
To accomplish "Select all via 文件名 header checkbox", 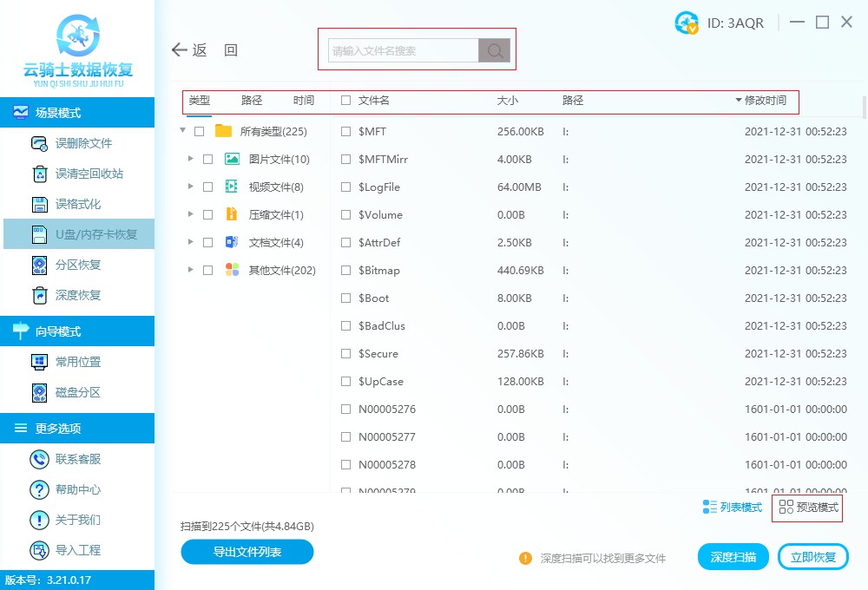I will 346,100.
